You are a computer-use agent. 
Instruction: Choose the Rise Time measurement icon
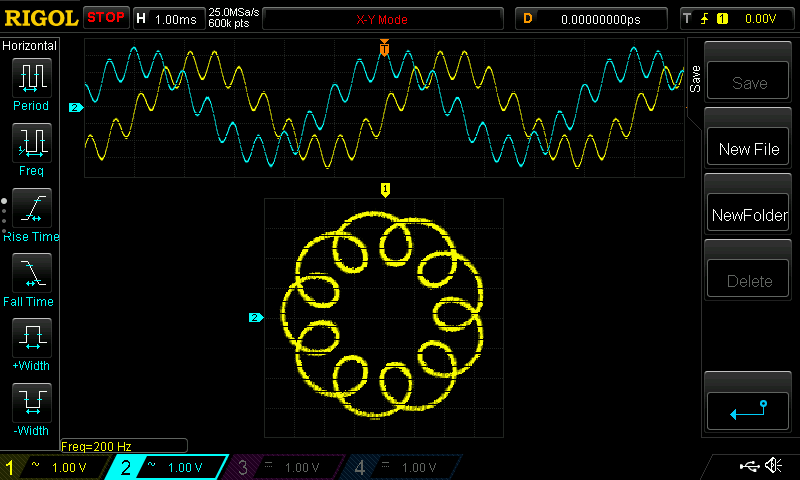31,208
